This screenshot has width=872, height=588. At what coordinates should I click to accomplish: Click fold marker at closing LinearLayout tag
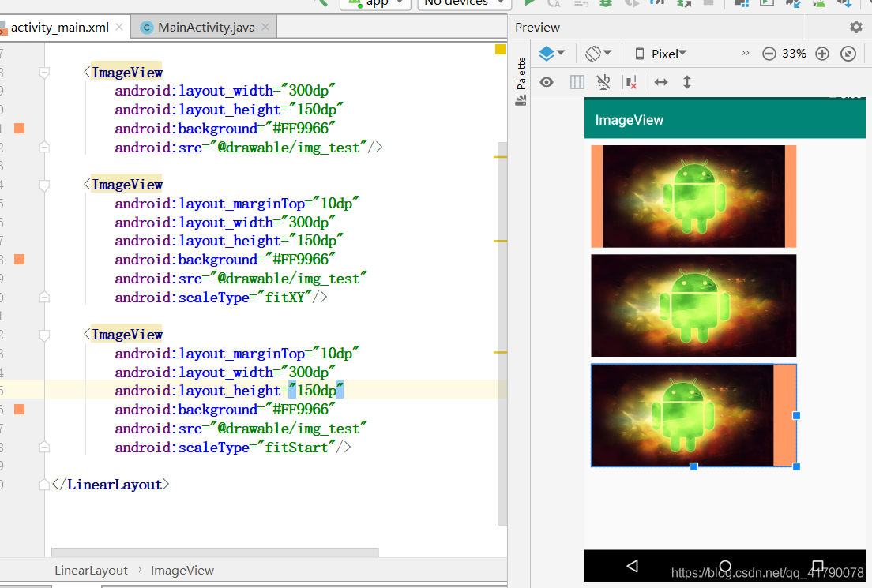(x=44, y=485)
